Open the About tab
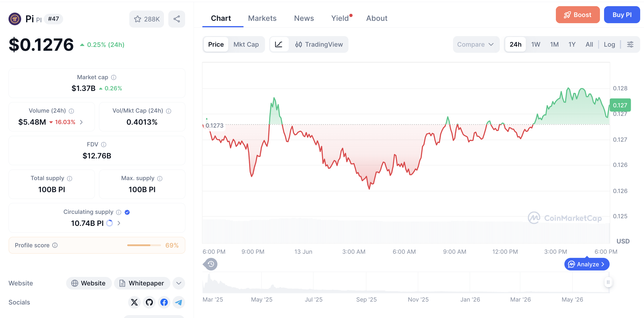This screenshot has width=644, height=318. [x=377, y=18]
